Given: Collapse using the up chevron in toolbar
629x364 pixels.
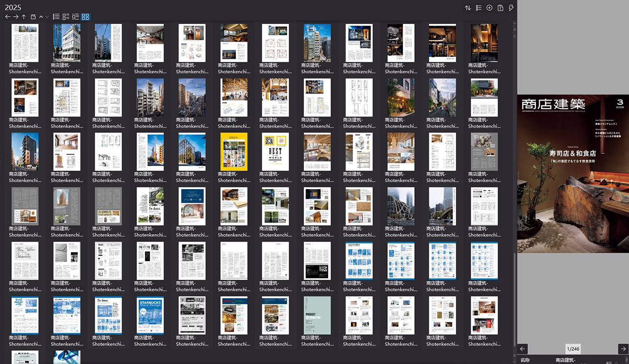Looking at the screenshot, I should [x=41, y=17].
